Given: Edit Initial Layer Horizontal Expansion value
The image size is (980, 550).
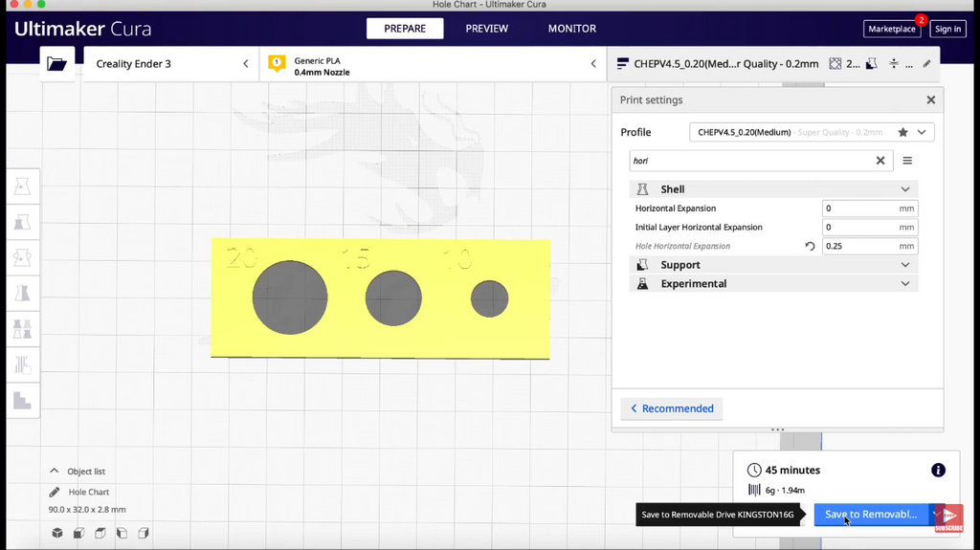Looking at the screenshot, I should (x=870, y=227).
